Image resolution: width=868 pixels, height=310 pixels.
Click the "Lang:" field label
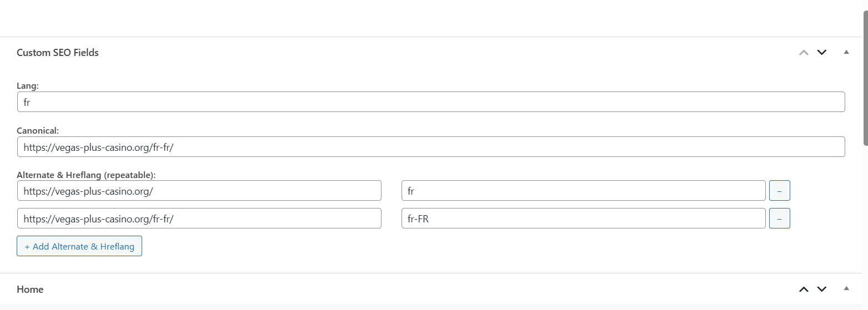28,85
